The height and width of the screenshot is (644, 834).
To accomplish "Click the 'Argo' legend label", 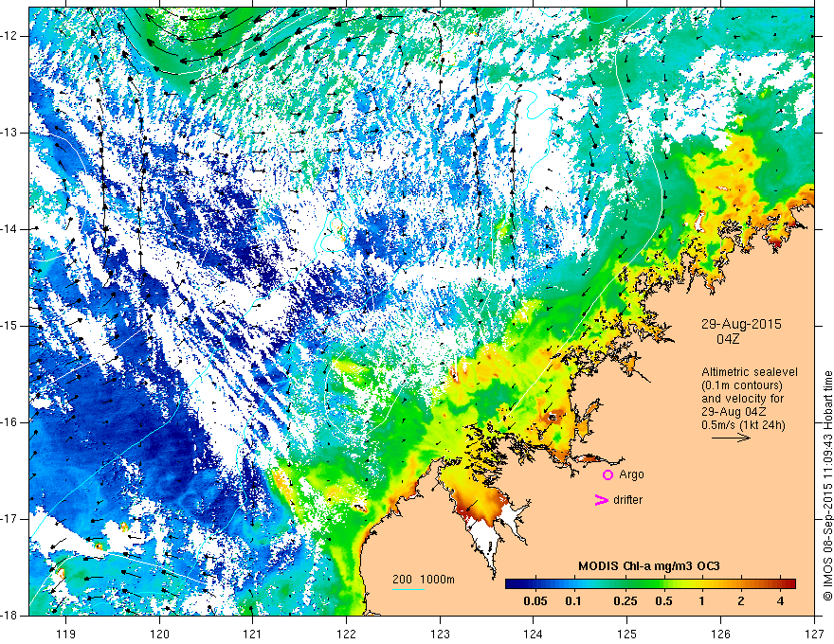I will [x=631, y=474].
